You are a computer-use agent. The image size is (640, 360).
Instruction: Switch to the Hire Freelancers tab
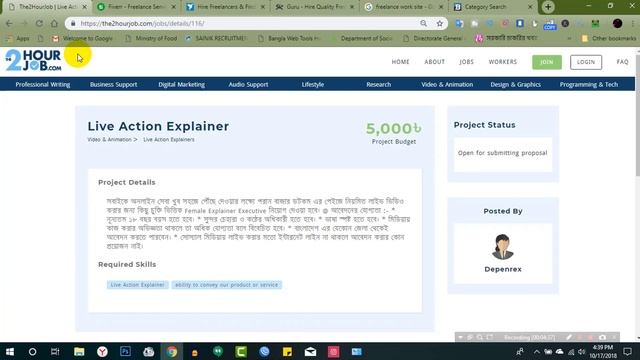point(225,7)
